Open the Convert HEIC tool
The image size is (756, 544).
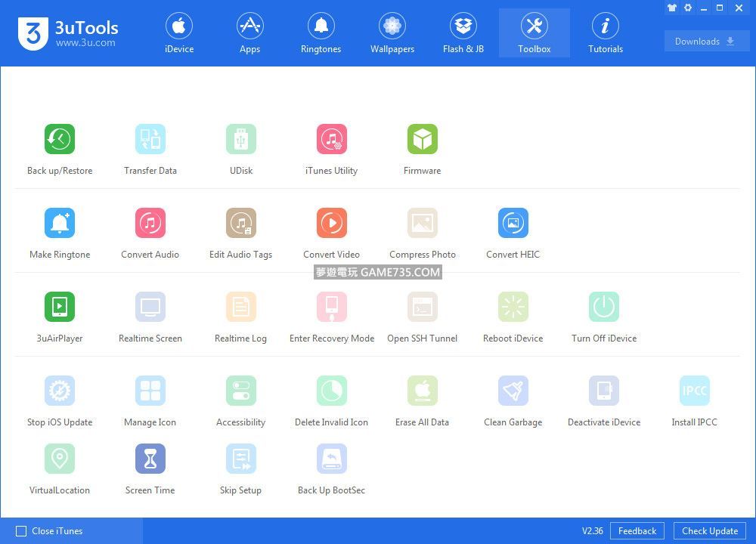[513, 224]
